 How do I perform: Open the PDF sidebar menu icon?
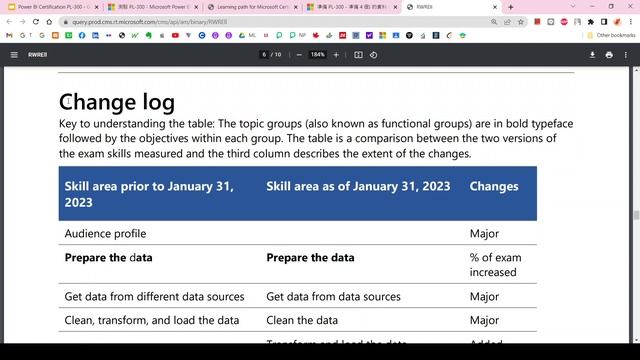[x=14, y=55]
